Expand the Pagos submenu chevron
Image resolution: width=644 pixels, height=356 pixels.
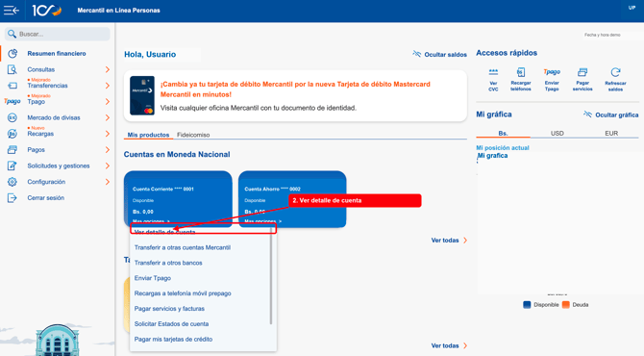point(108,150)
